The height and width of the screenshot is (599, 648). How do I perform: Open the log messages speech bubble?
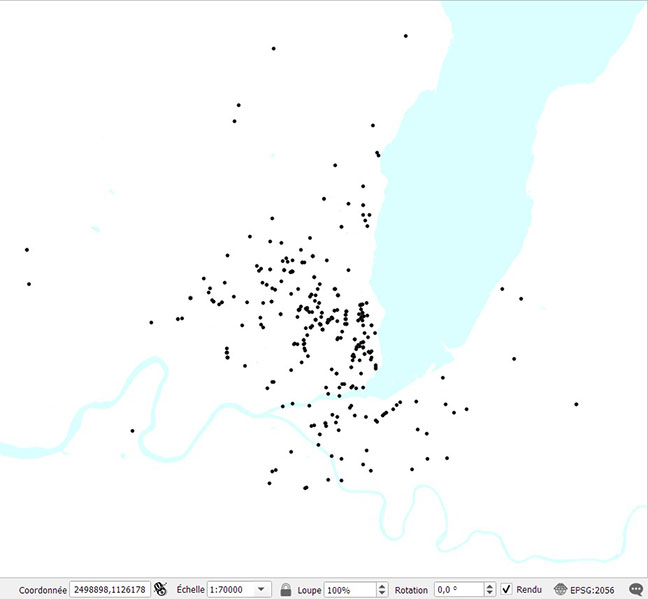(636, 589)
